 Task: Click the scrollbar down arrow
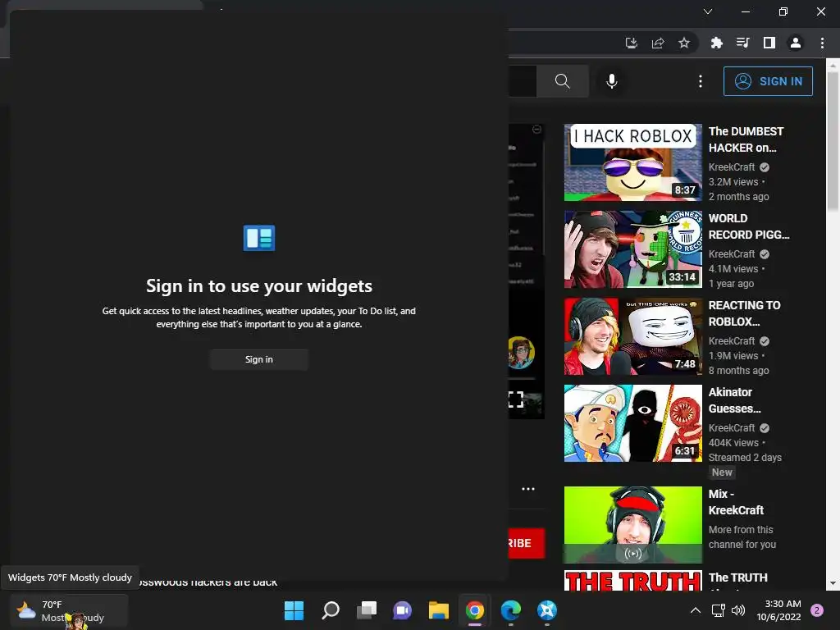pyautogui.click(x=833, y=583)
